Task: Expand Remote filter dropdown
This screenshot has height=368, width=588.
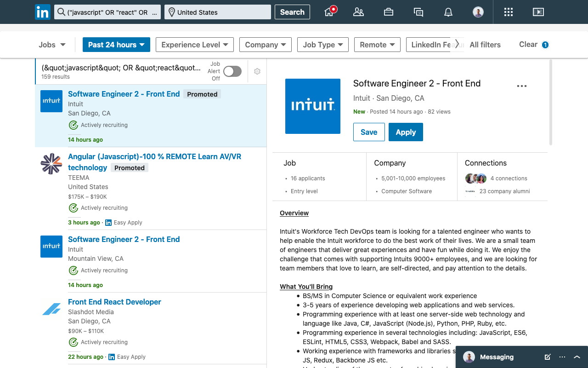Action: tap(377, 45)
